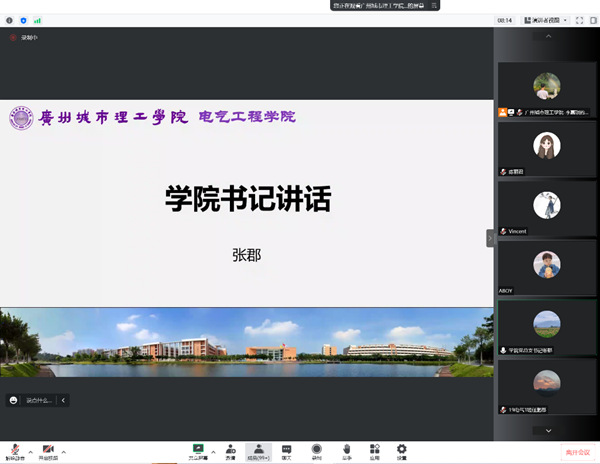Click the window icon right of full screen
Viewport: 600px width, 464px height.
593,20
